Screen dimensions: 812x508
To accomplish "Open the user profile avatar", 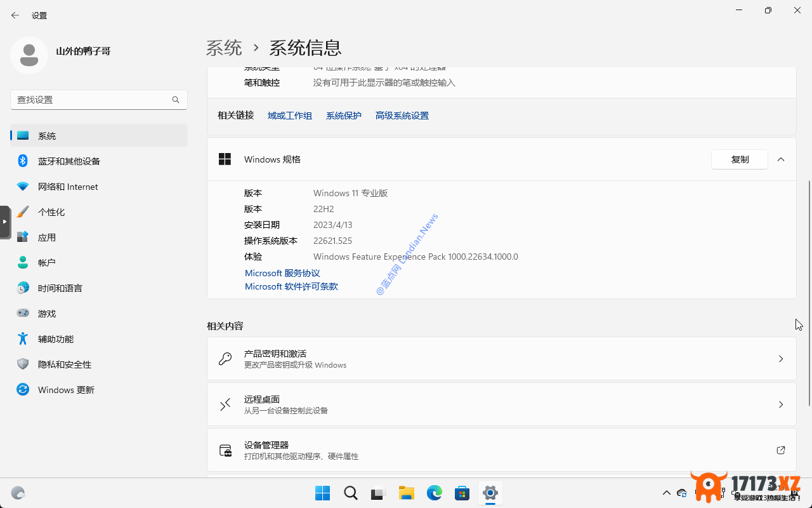I will (x=29, y=55).
